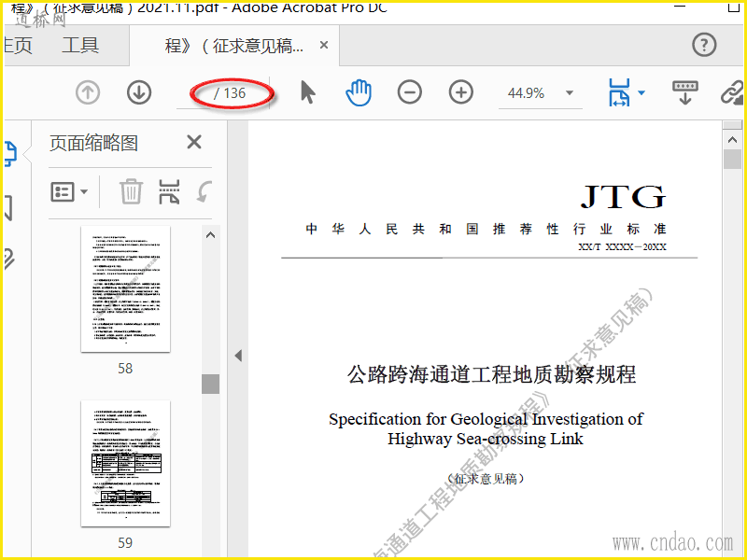Image resolution: width=747 pixels, height=560 pixels.
Task: Click the XX/T XXXX—20XX code text
Action: 622,247
